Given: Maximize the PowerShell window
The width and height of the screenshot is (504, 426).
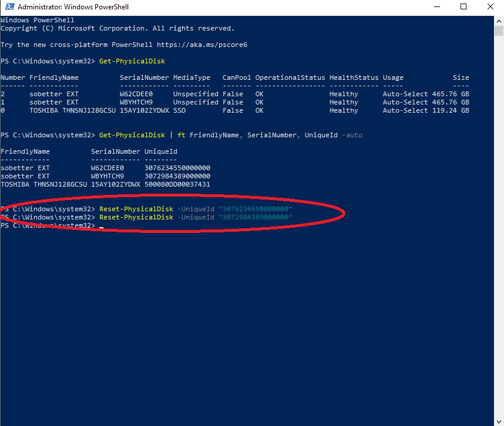Looking at the screenshot, I should 463,7.
